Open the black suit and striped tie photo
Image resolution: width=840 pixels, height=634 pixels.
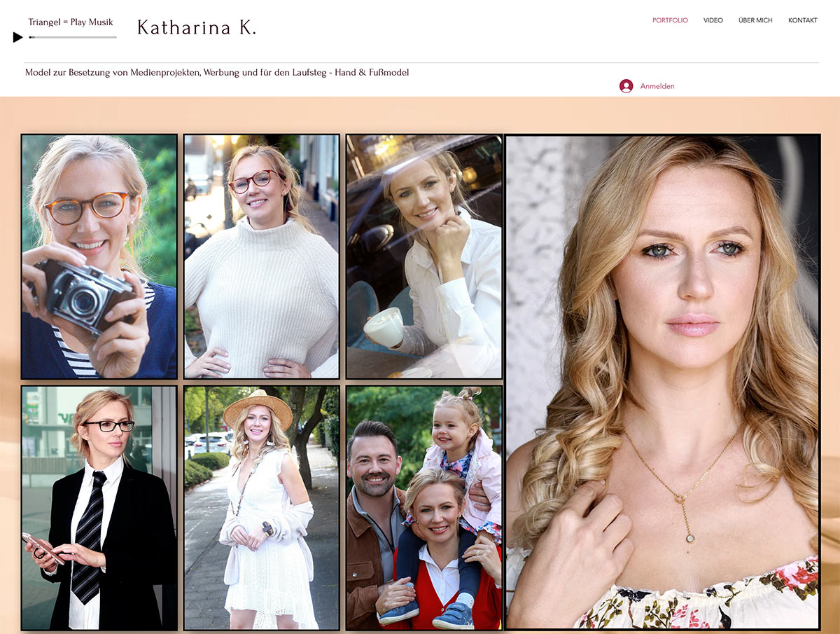99,507
